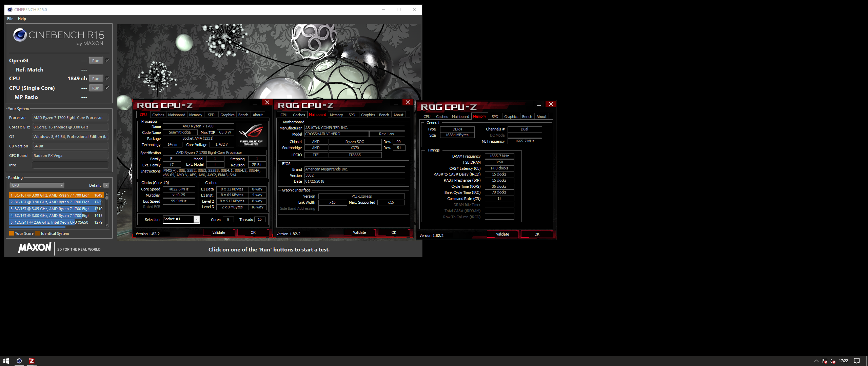
Task: Select Memory tab in first CPU-Z window
Action: [x=196, y=115]
